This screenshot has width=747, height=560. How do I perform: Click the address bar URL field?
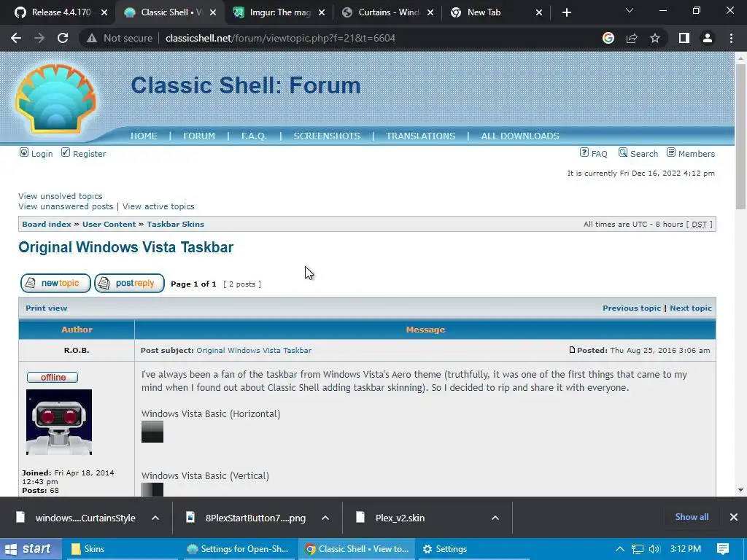[x=280, y=38]
